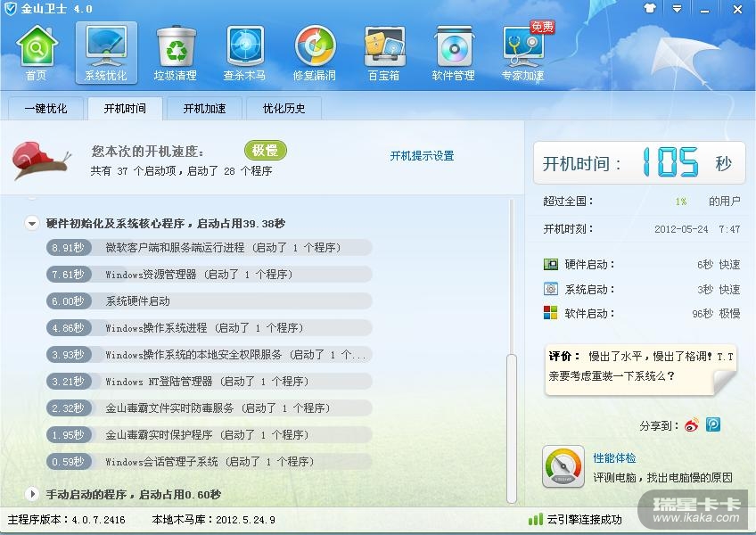Open the 首页 home icon

[x=37, y=53]
